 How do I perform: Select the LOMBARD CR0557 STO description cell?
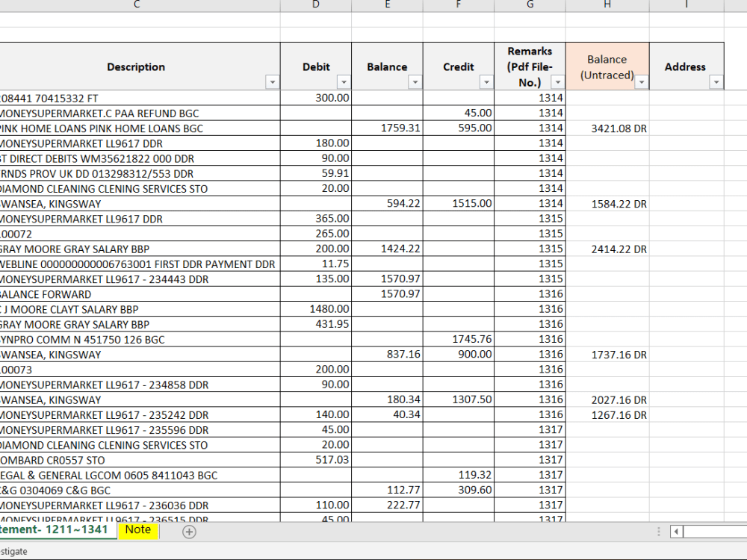coord(140,460)
